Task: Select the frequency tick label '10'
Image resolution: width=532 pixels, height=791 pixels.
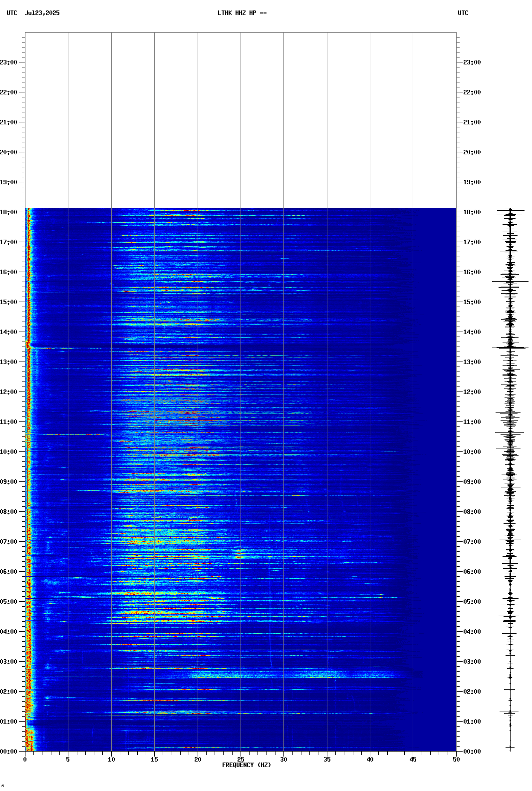Action: pos(111,760)
